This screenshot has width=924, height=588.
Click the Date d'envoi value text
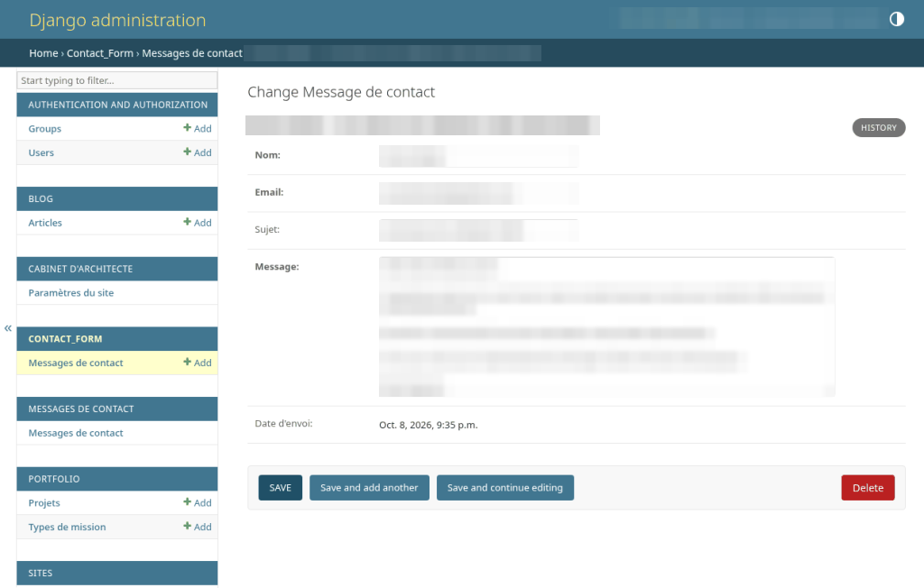pos(429,425)
